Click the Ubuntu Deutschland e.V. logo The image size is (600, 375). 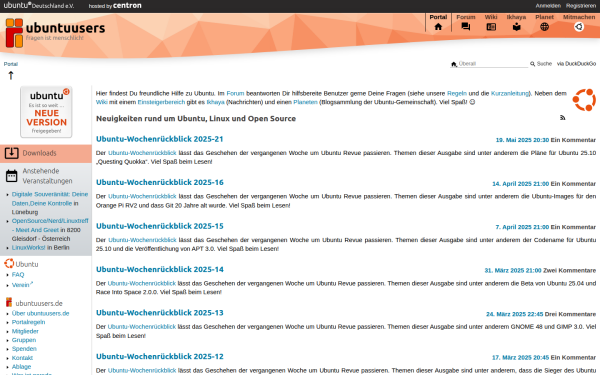[39, 6]
